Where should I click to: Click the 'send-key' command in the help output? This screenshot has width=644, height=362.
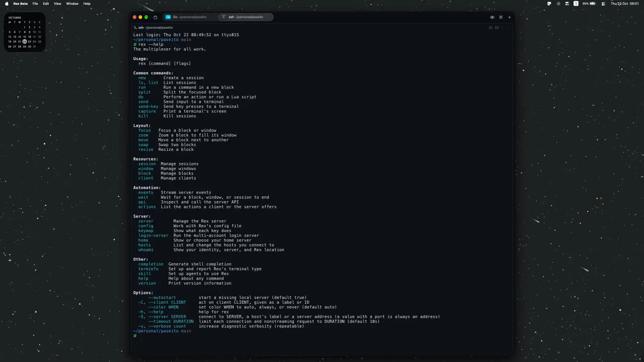[x=149, y=107]
